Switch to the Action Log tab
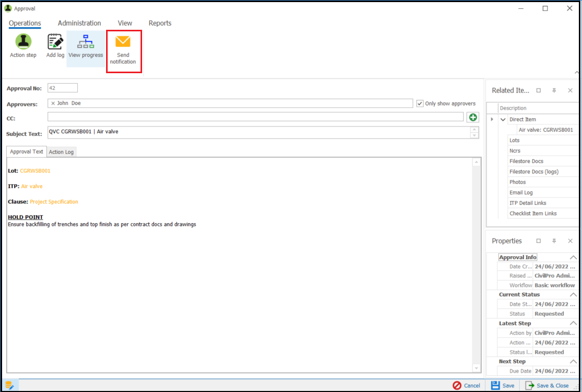The image size is (582, 392). click(x=62, y=152)
